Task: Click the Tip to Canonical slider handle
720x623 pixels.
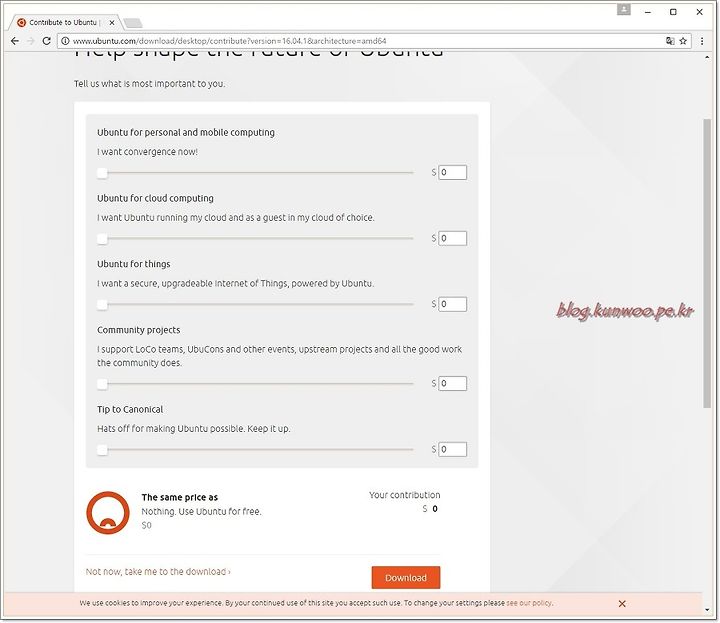Action: (102, 449)
